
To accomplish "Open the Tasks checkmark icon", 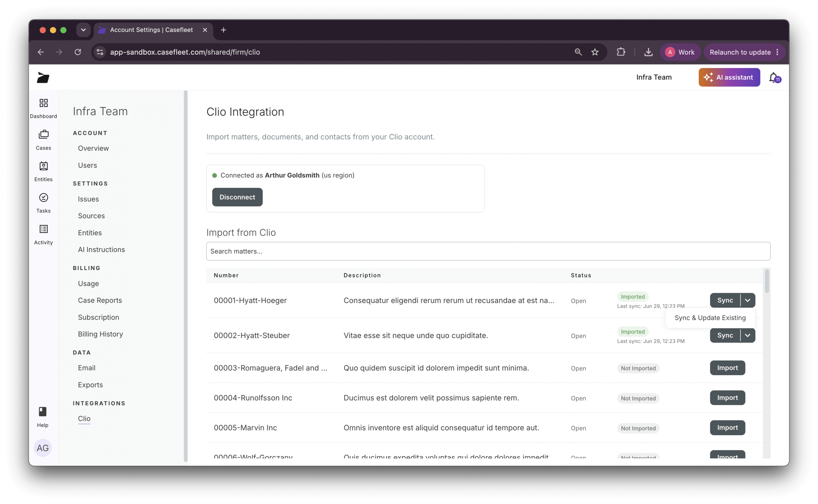I will pos(43,198).
